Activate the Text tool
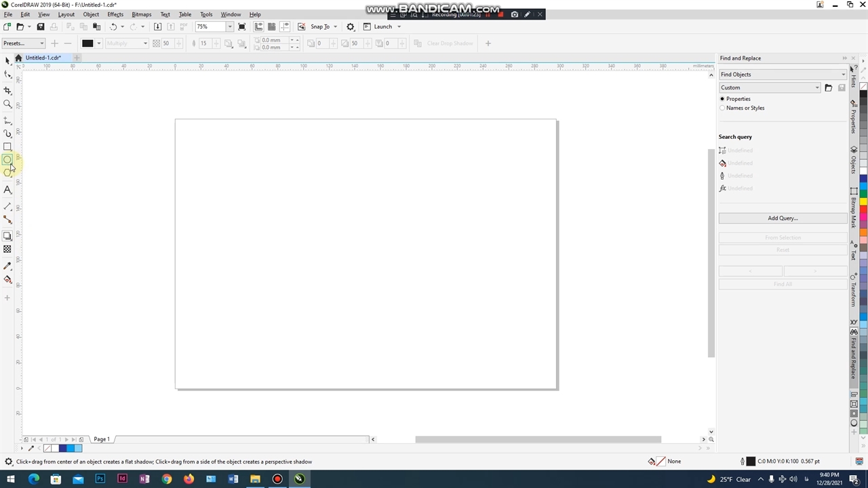Screen dimensions: 868x488 7,190
